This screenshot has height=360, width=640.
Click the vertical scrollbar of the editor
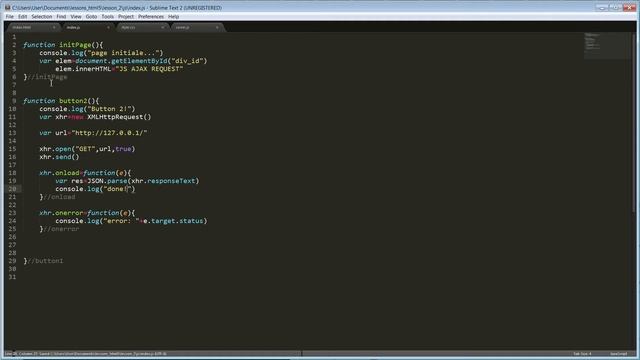click(634, 122)
